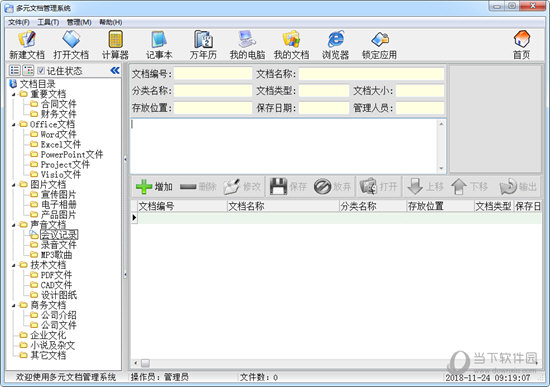The width and height of the screenshot is (550, 387).
Task: Click the 下移 move button
Action: [469, 187]
